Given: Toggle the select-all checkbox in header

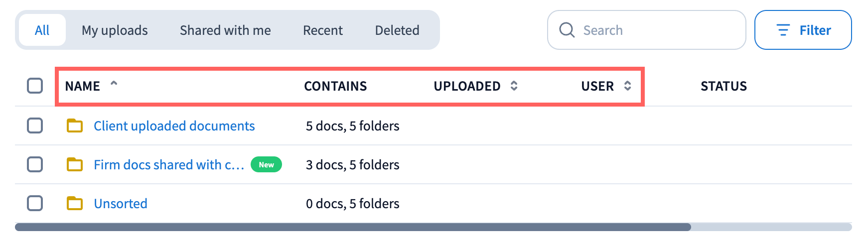Looking at the screenshot, I should [35, 86].
